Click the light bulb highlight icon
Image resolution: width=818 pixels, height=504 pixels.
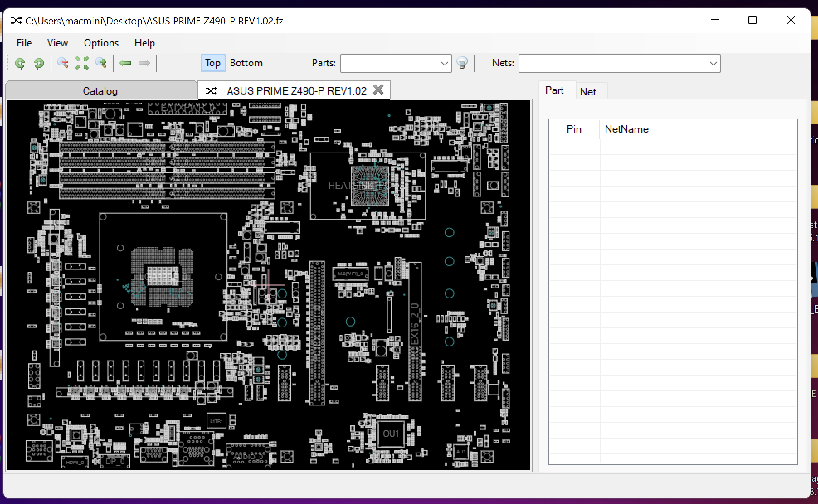(x=462, y=63)
